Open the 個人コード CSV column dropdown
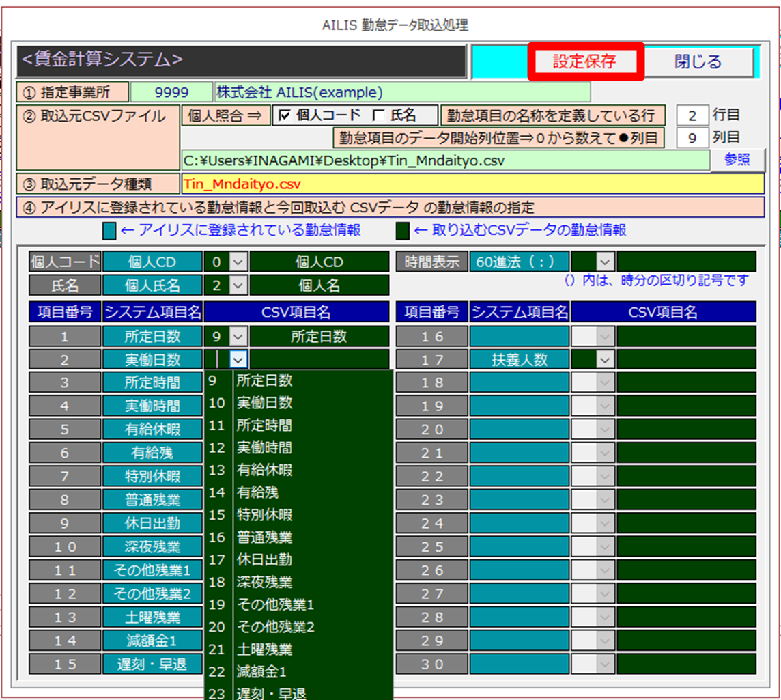This screenshot has height=700, width=781. coord(237,262)
